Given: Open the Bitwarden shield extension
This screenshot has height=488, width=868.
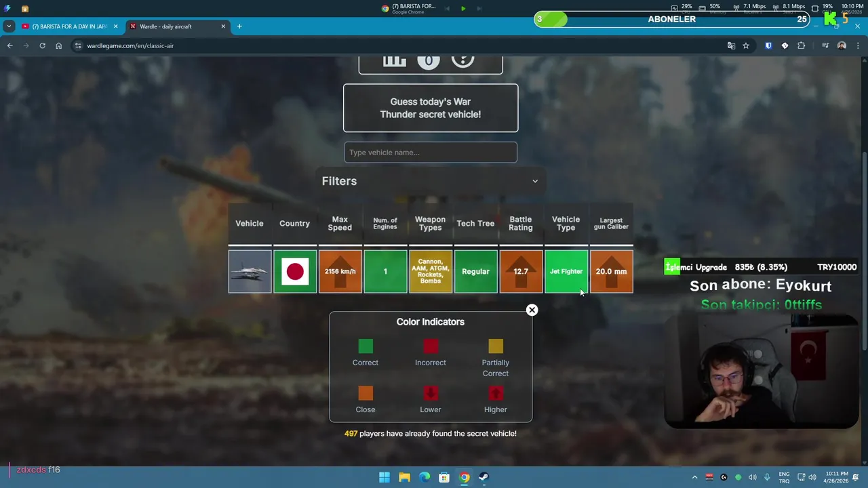Looking at the screenshot, I should (768, 45).
